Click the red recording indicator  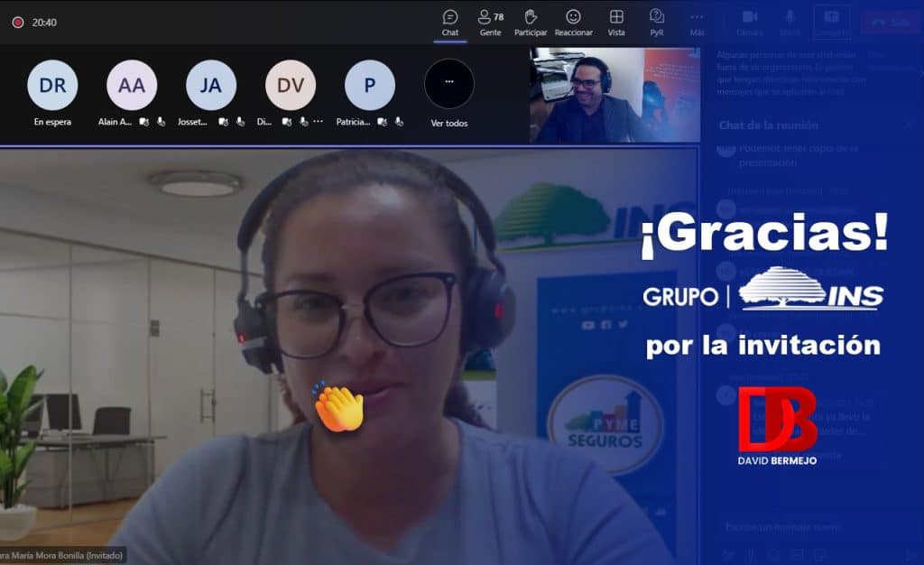click(18, 23)
